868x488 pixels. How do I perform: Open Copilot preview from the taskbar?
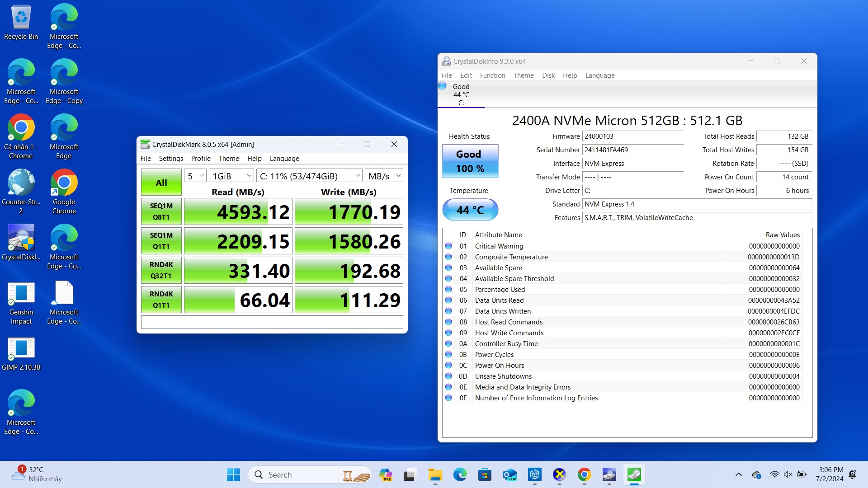[x=386, y=475]
